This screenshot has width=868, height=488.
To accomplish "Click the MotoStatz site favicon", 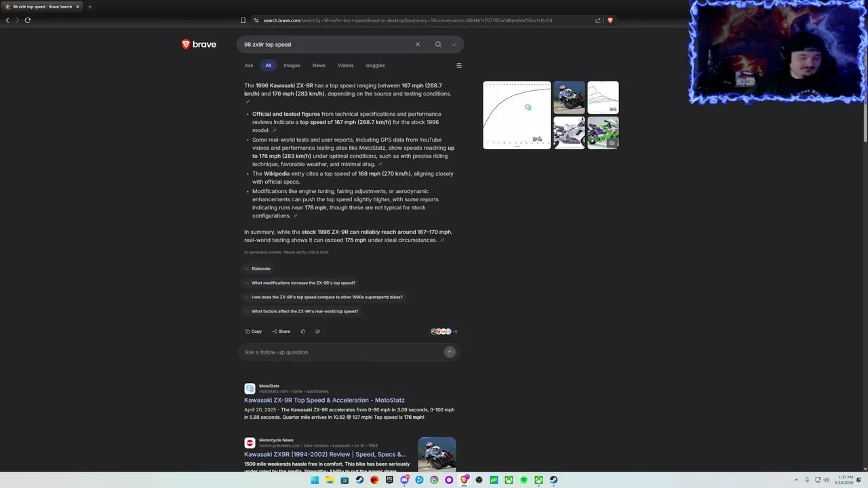I will click(250, 388).
